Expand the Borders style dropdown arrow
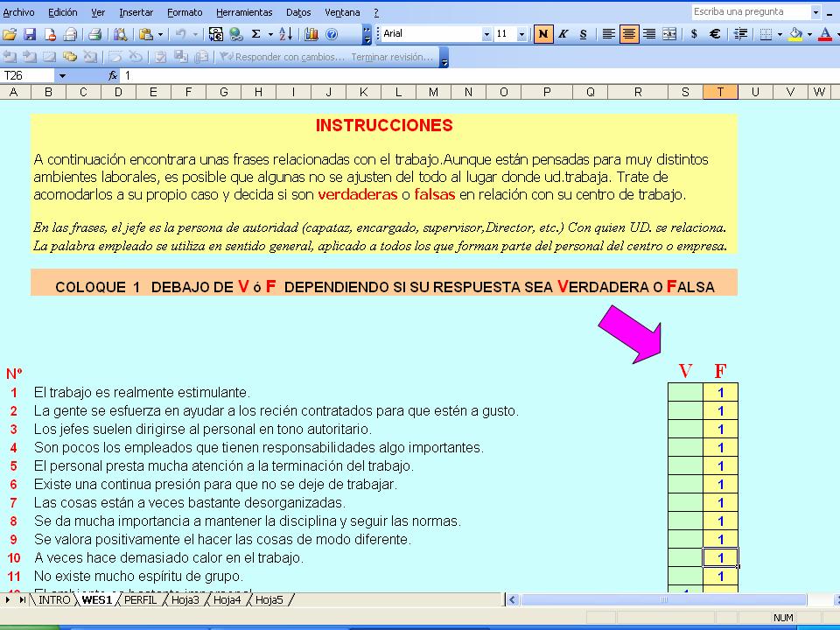Screen dimensions: 840x630 pyautogui.click(x=780, y=34)
